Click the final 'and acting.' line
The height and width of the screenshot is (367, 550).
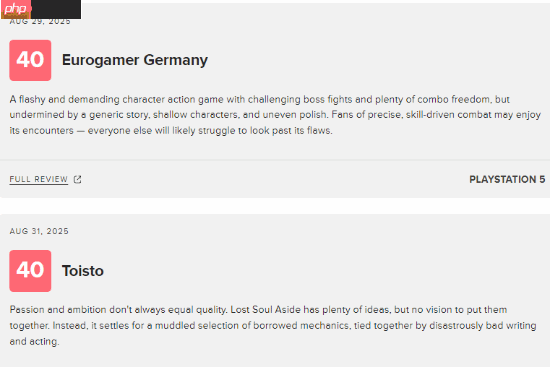34,341
